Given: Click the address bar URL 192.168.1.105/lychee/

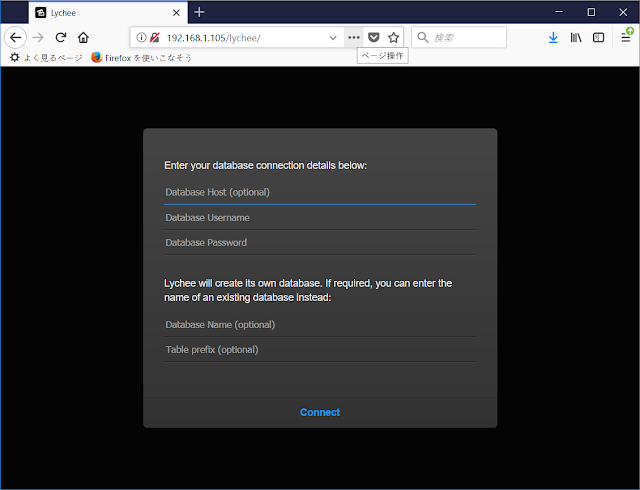Looking at the screenshot, I should click(213, 38).
